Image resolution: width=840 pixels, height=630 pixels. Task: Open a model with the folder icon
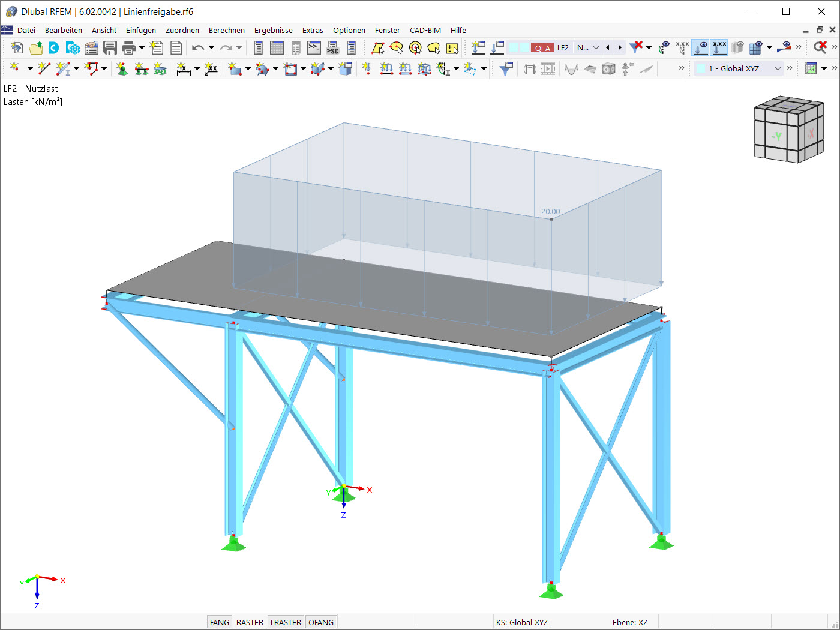(36, 48)
